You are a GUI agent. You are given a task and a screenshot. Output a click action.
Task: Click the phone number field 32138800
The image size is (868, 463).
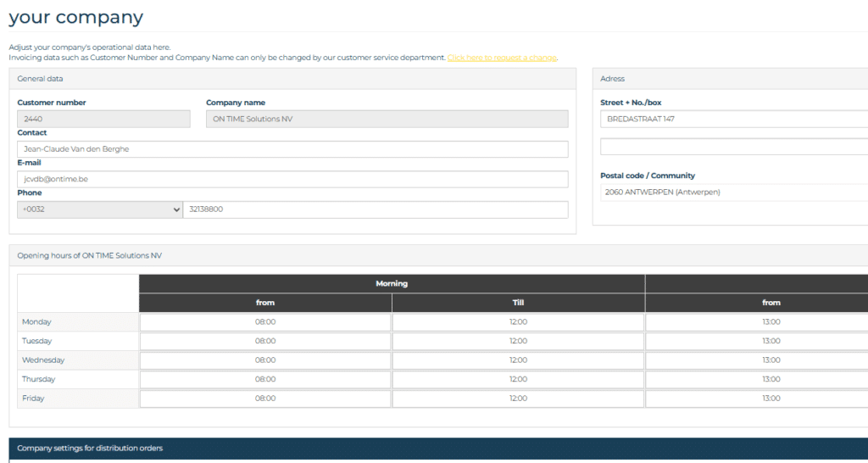[x=376, y=209]
